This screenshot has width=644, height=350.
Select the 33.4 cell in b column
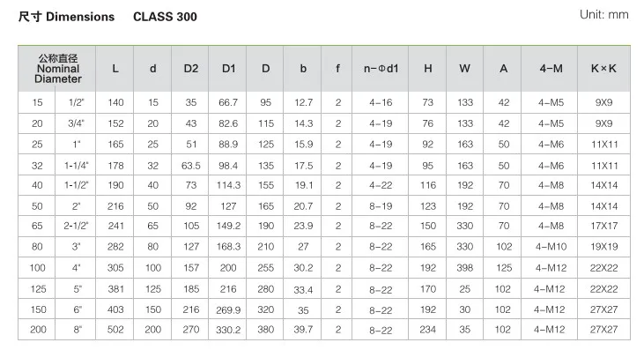point(303,290)
